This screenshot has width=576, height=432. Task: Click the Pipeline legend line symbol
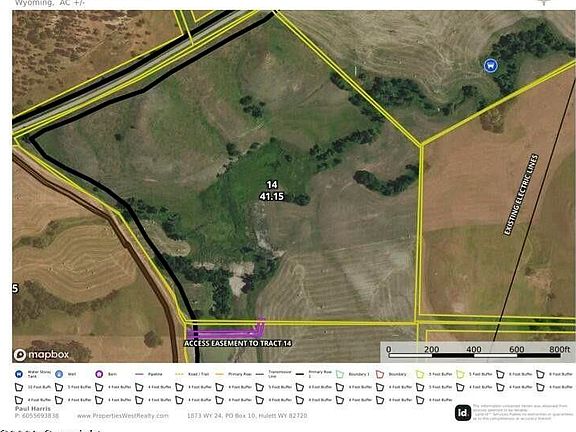[x=139, y=374]
